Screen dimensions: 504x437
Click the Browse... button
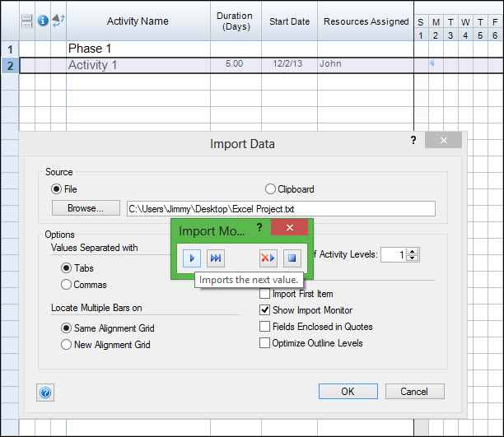[86, 208]
